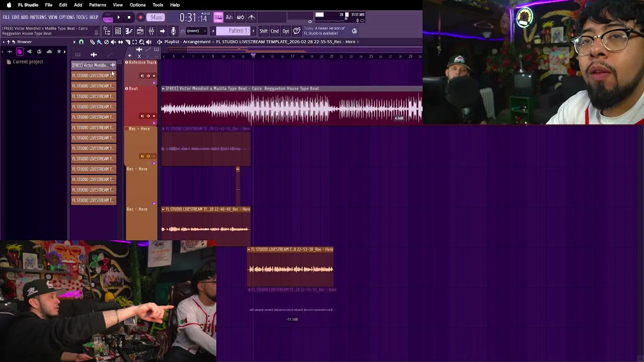This screenshot has height=362, width=644.
Task: Mute the Refernce Track playlist track
Action: (154, 82)
